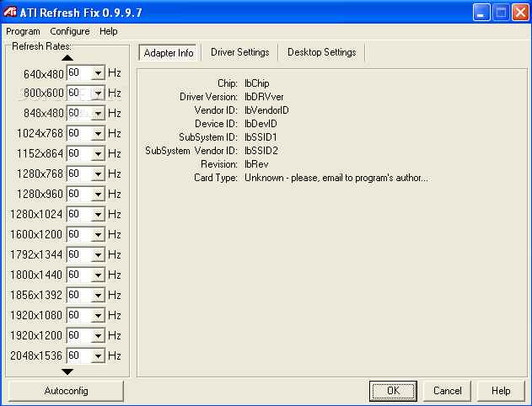
Task: Open the Program menu
Action: click(x=23, y=31)
